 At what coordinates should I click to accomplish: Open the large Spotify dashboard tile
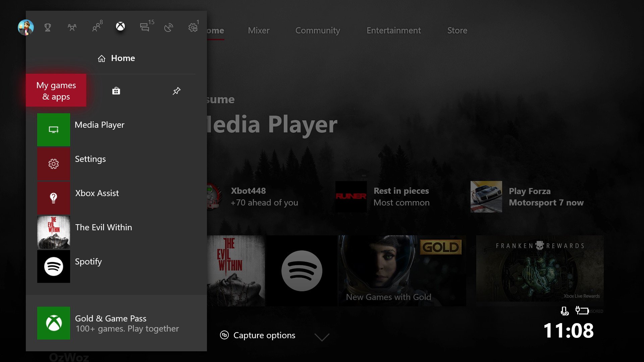(x=302, y=271)
